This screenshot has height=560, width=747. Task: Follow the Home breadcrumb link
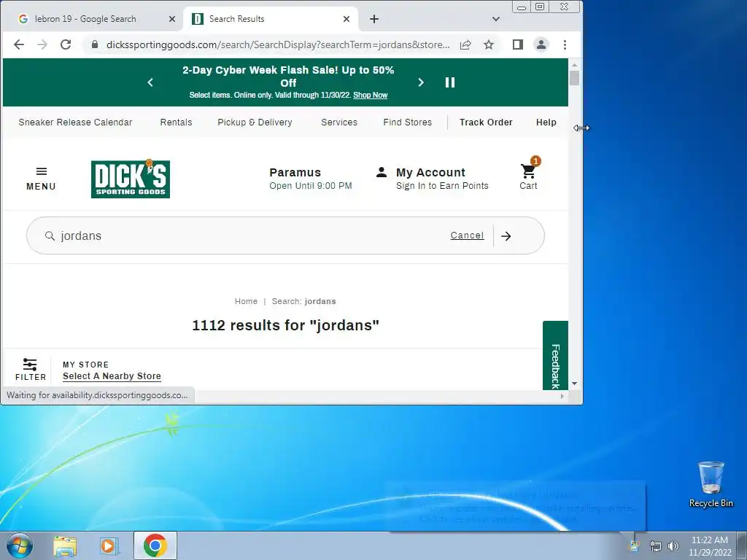pyautogui.click(x=247, y=301)
